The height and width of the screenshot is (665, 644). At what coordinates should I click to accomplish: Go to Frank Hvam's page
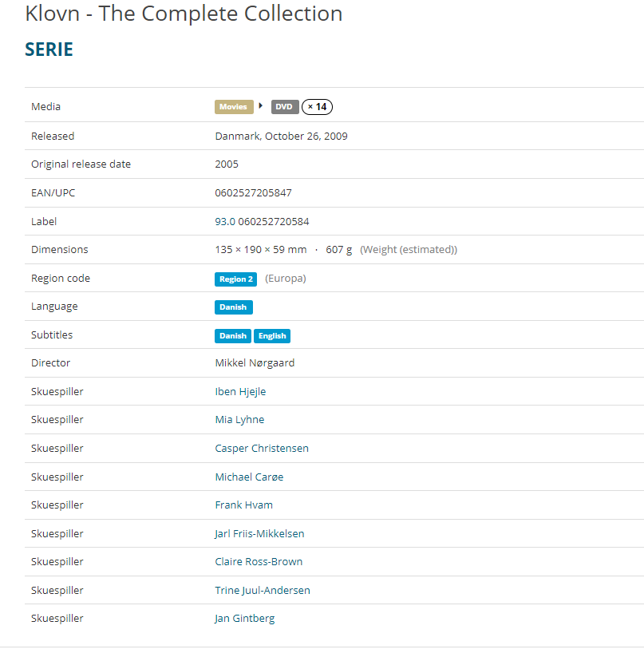click(243, 505)
